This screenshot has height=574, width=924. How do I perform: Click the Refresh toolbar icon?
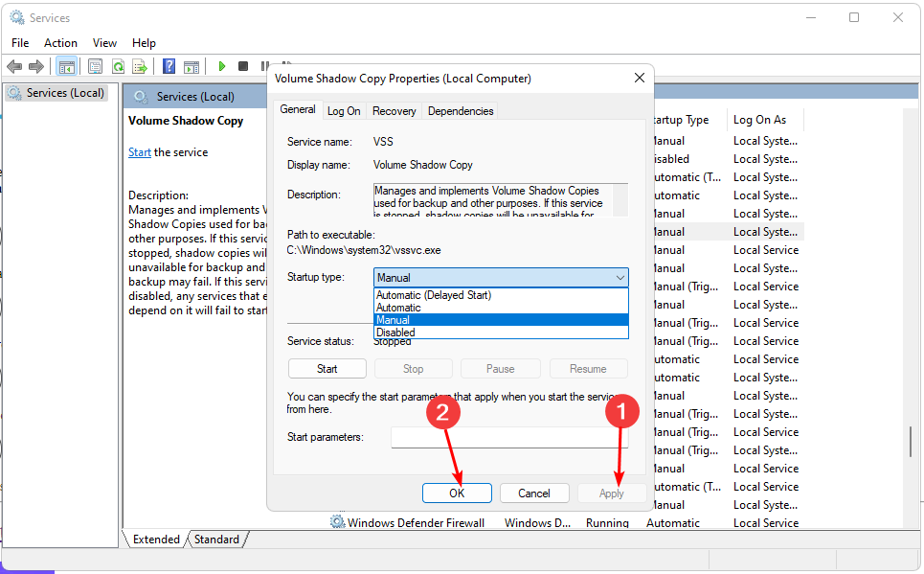[x=118, y=66]
